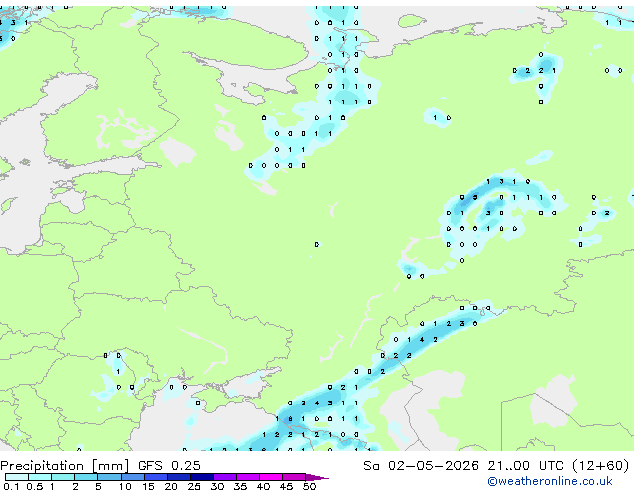Click the legend label '30'
The image size is (634, 490).
click(x=217, y=486)
